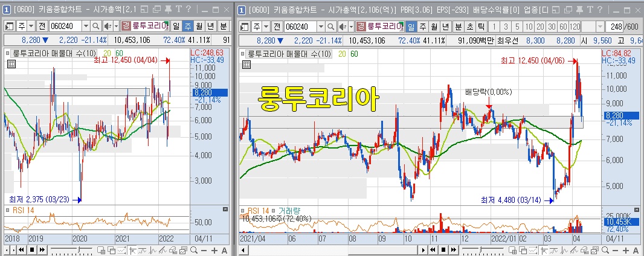Click 1 interval button in right window
The width and height of the screenshot is (644, 256).
(494, 27)
